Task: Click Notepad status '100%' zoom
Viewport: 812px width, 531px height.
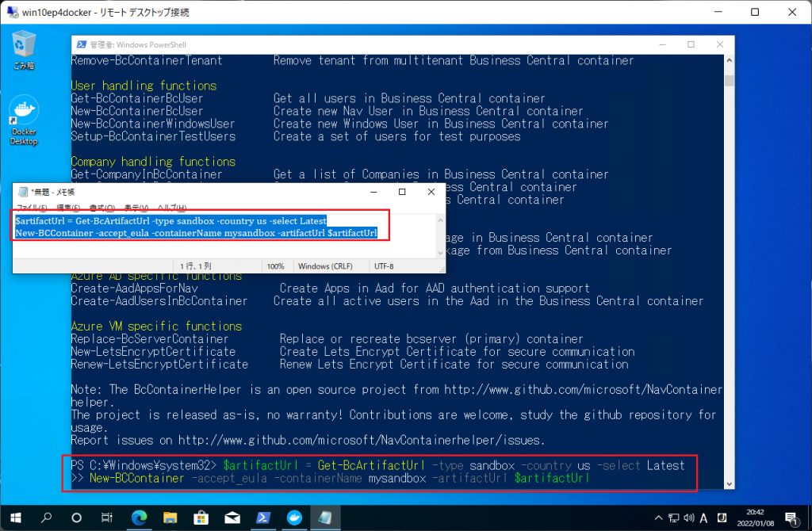Action: click(275, 266)
